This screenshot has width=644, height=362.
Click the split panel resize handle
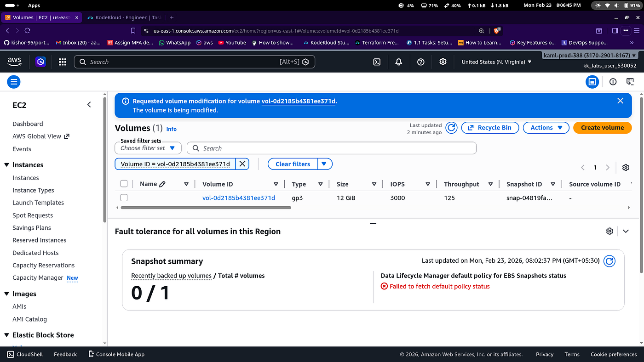pos(373,223)
